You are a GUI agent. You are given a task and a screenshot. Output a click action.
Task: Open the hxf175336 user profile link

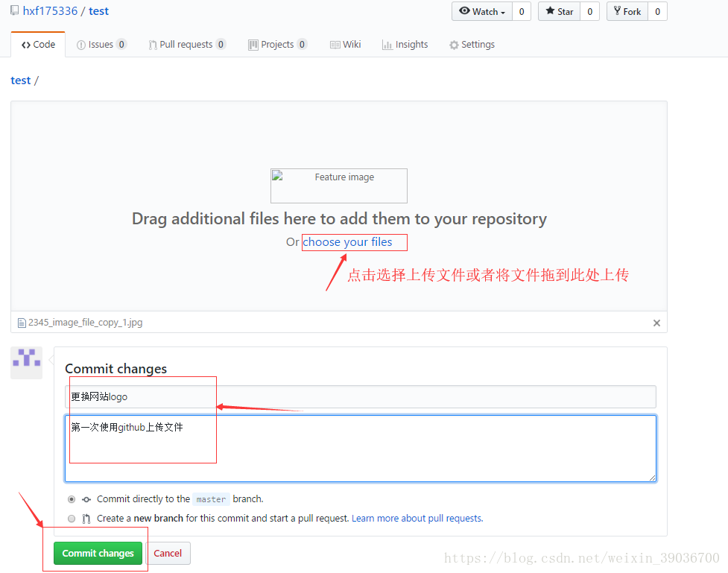coord(50,11)
